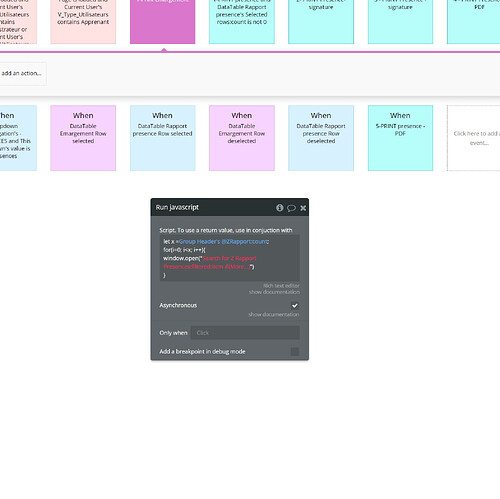Select the DataTable Rapport presence Row selected event
Image resolution: width=500 pixels, height=499 pixels.
pyautogui.click(x=163, y=138)
